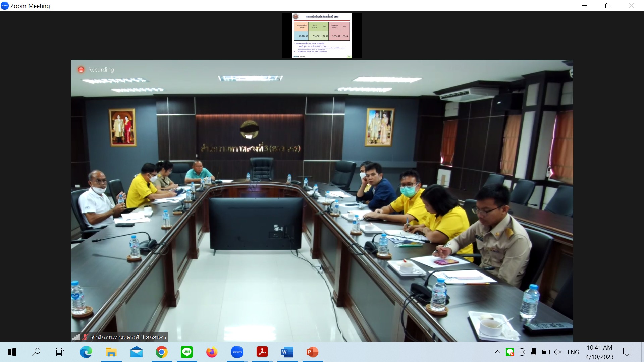This screenshot has width=644, height=362.
Task: Click the microphone in-use tray icon
Action: pos(534,352)
